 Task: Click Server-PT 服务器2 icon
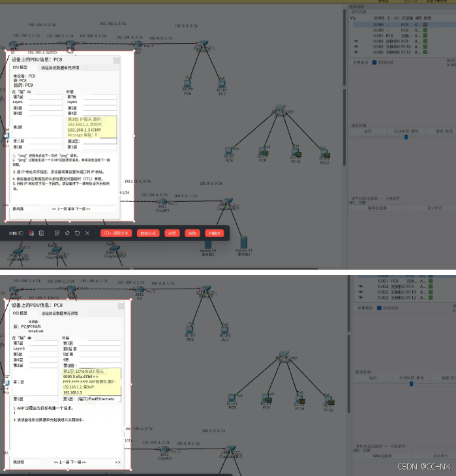[243, 242]
